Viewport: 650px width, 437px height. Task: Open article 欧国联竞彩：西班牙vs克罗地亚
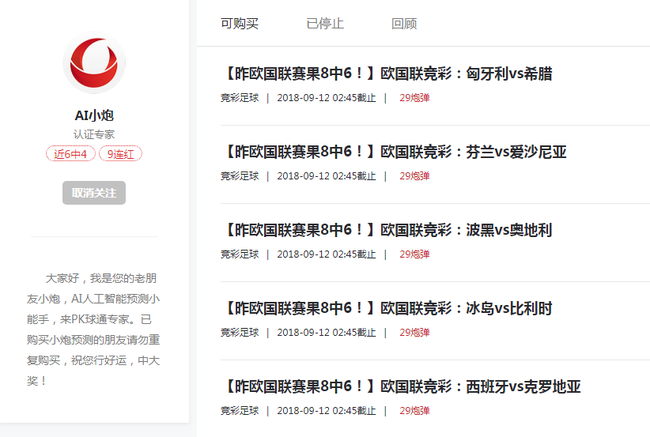coord(403,386)
